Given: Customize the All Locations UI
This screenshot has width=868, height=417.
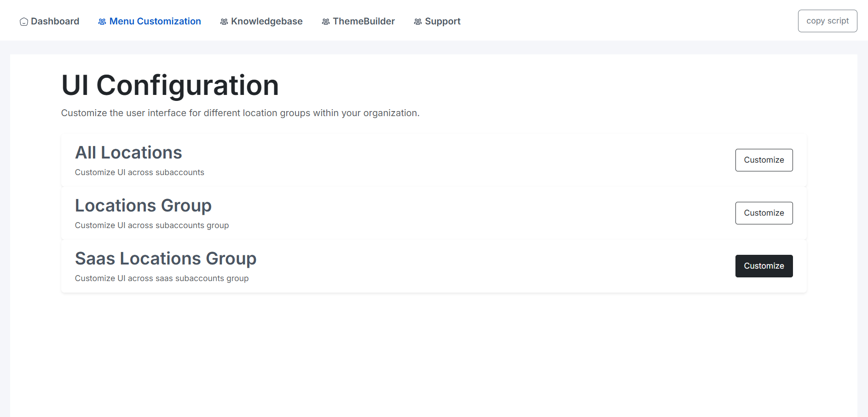Looking at the screenshot, I should point(764,160).
